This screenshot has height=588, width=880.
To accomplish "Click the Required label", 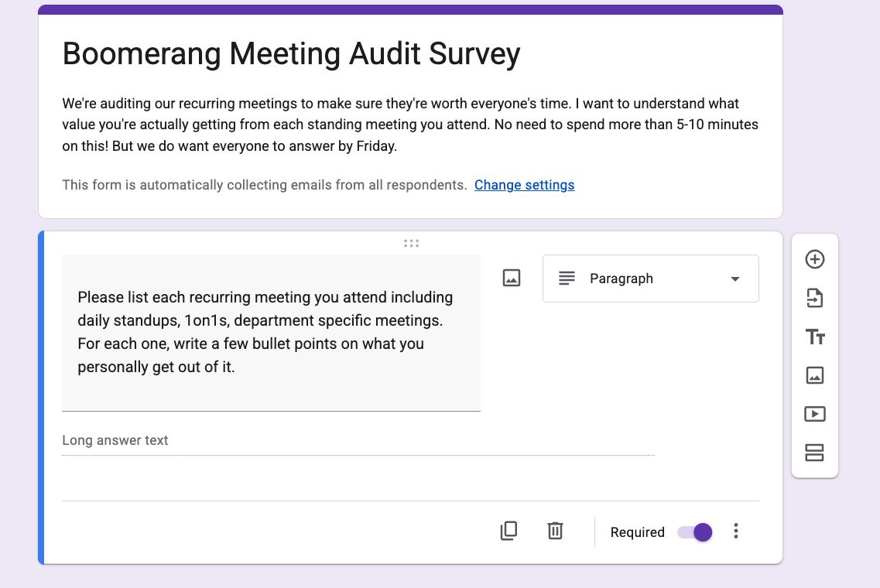I will (x=638, y=532).
